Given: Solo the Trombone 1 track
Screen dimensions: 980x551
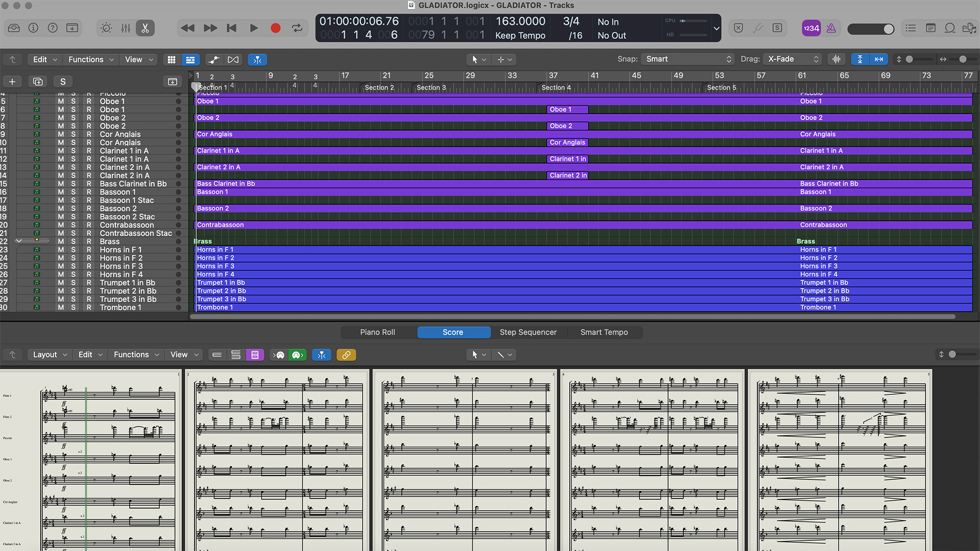Looking at the screenshot, I should (73, 307).
